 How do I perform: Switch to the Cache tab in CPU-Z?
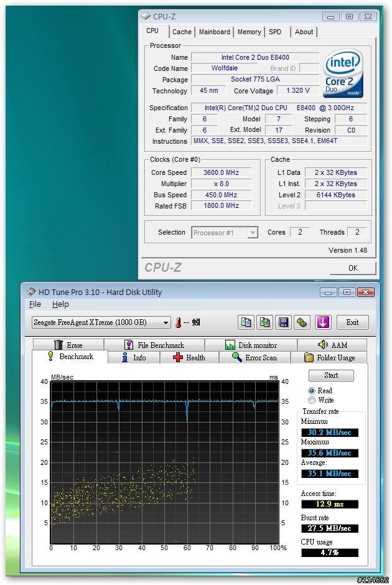(182, 32)
